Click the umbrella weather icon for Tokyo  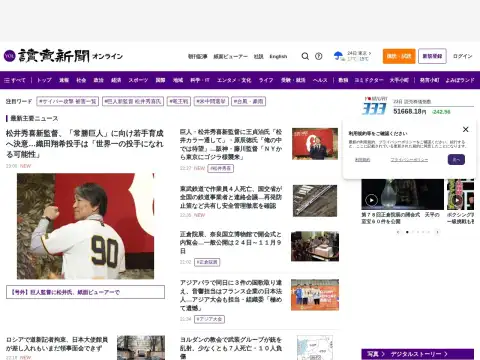(x=338, y=56)
